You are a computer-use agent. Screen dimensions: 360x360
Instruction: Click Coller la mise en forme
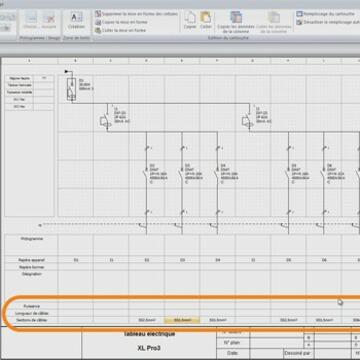pyautogui.click(x=120, y=30)
